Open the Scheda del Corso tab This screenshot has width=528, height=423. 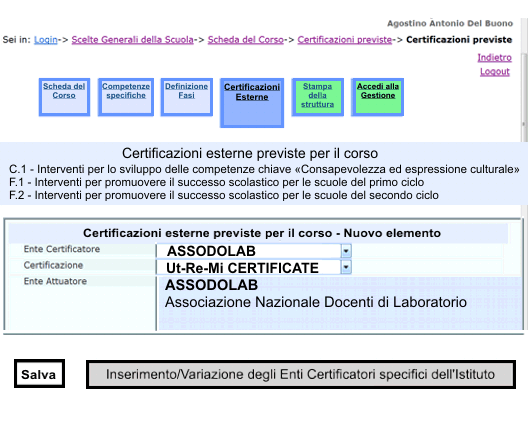coord(64,97)
